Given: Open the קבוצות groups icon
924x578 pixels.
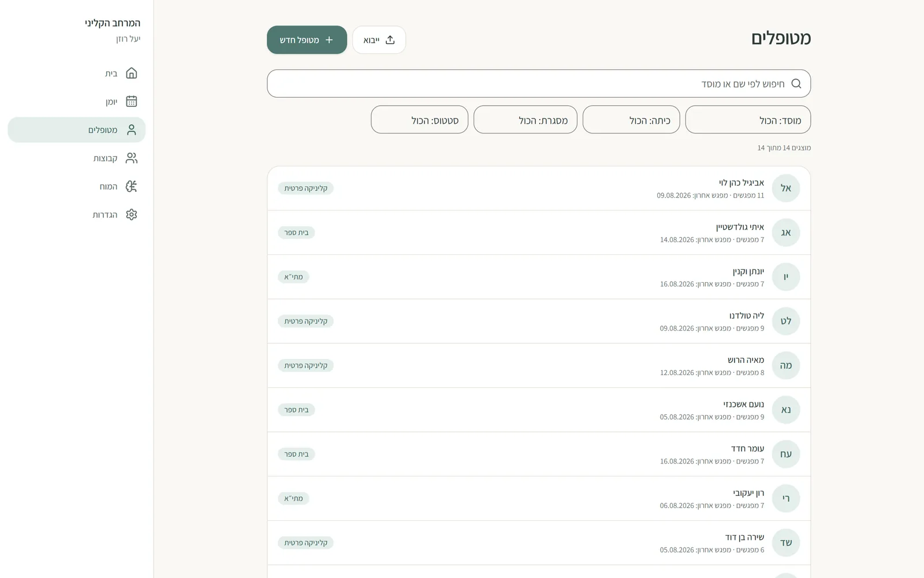Looking at the screenshot, I should [132, 158].
